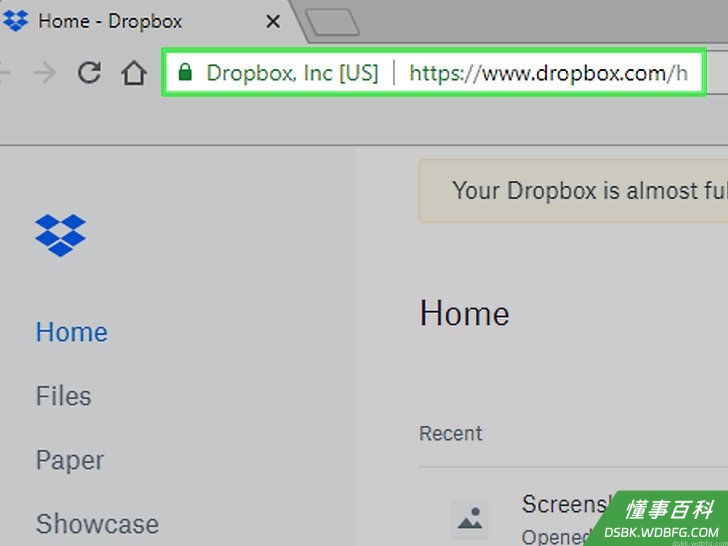Click the browser reload button

click(89, 72)
